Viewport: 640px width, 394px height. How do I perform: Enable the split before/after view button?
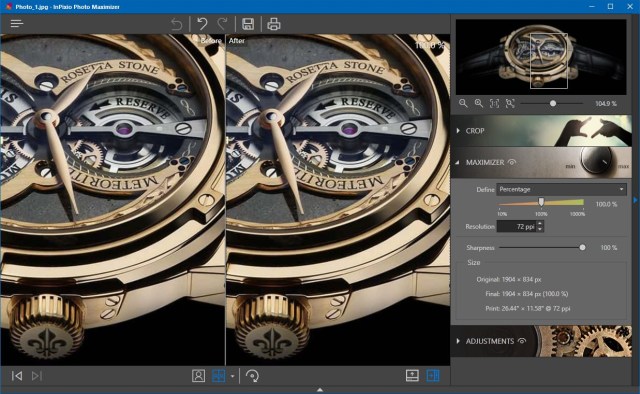pos(433,376)
